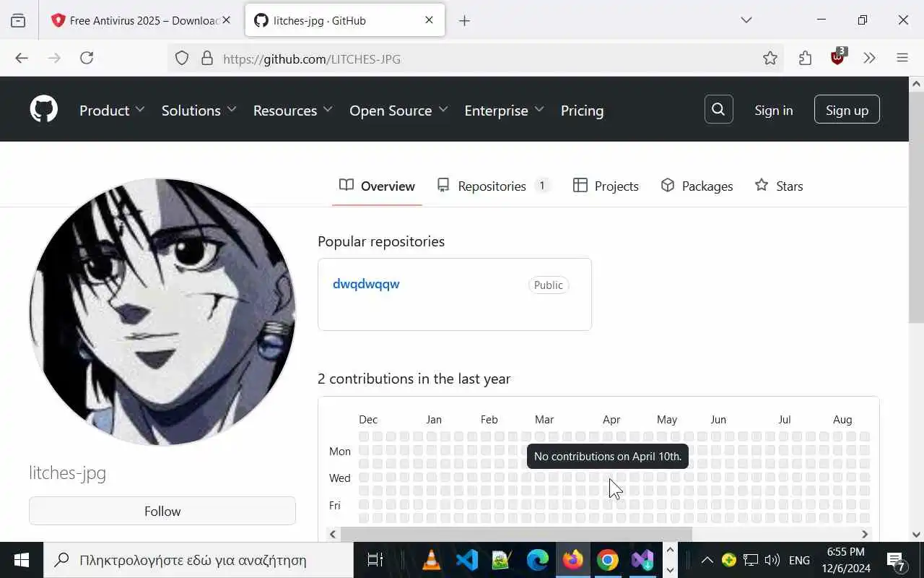Click the uBlock Origin extension icon

[x=838, y=57]
